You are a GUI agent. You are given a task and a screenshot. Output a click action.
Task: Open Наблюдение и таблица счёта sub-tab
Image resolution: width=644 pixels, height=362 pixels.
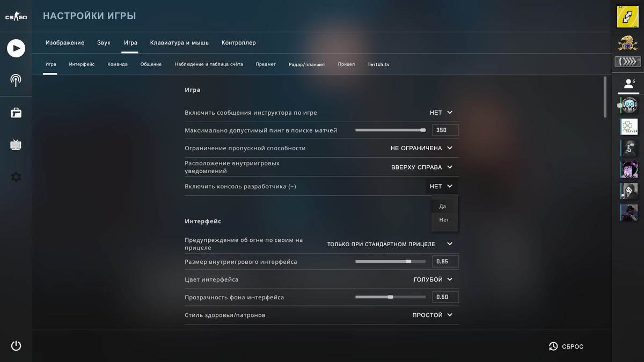pyautogui.click(x=209, y=64)
